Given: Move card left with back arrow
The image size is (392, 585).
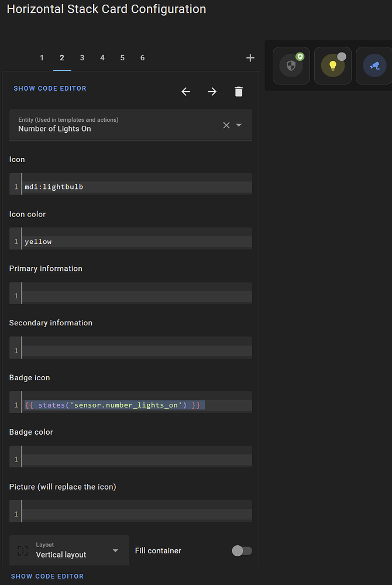Looking at the screenshot, I should [186, 91].
